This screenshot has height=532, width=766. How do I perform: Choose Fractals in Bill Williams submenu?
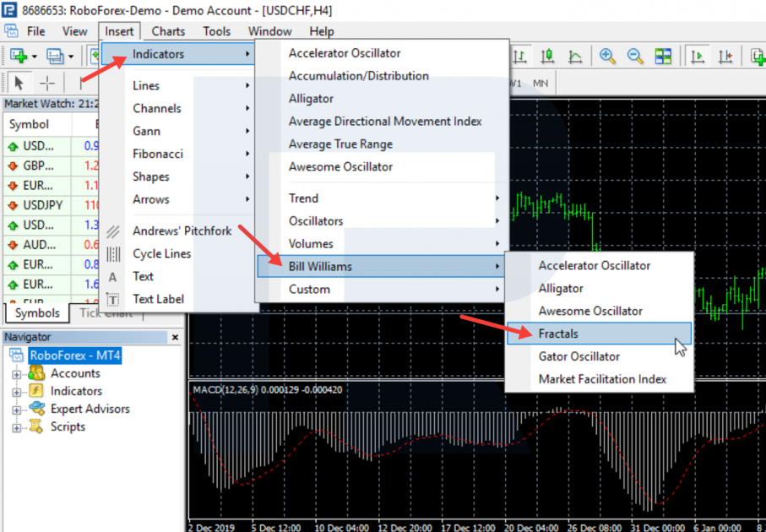tap(600, 334)
